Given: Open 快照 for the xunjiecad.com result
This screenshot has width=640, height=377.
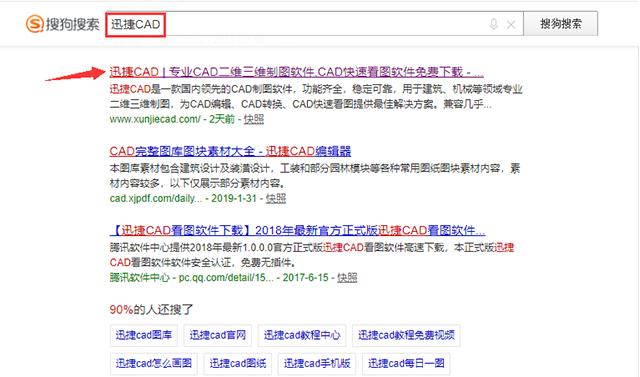Looking at the screenshot, I should (253, 119).
